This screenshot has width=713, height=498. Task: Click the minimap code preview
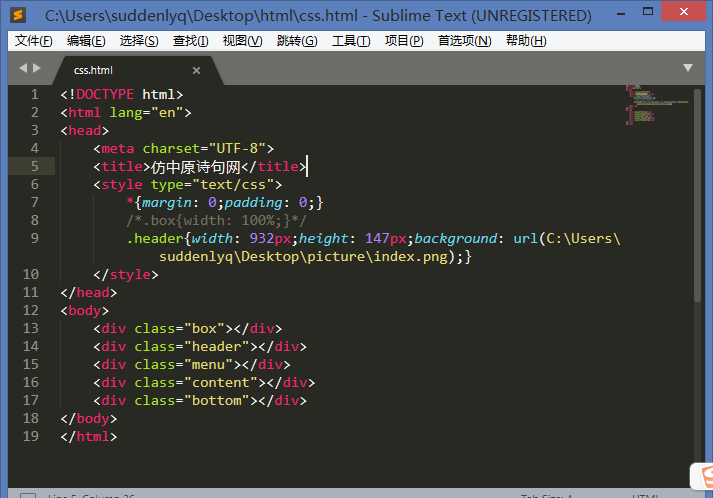coord(657,105)
